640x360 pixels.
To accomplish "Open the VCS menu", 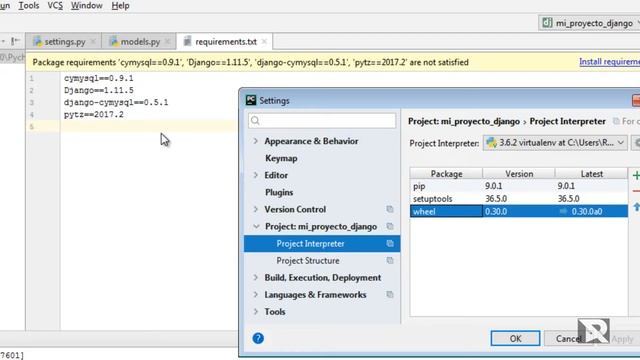I will click(55, 6).
